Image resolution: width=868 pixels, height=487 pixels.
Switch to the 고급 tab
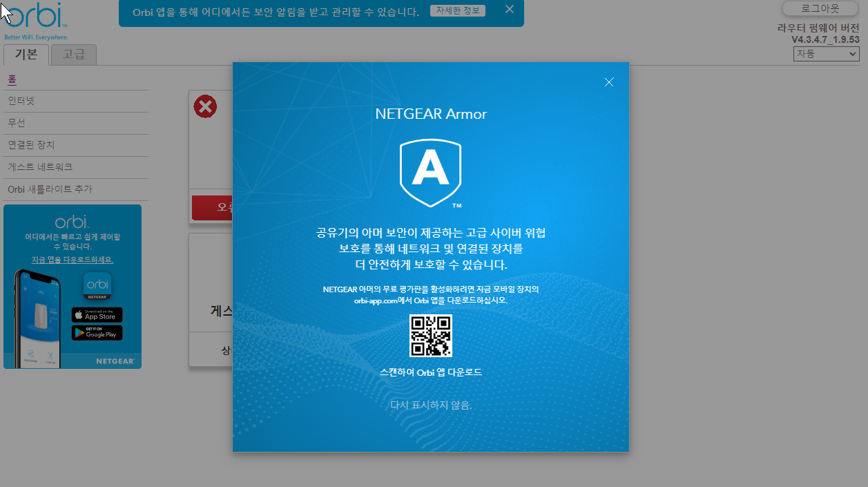pos(74,55)
